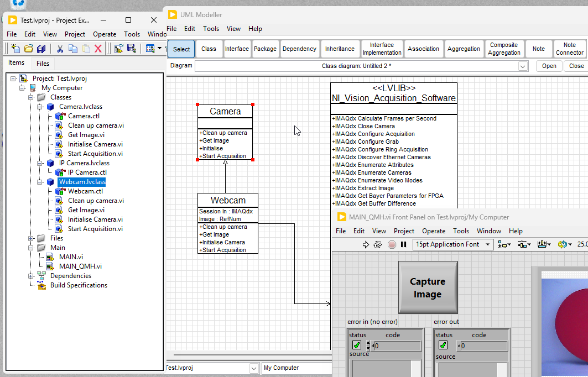
Task: Expand Dependencies node in tree
Action: (31, 276)
